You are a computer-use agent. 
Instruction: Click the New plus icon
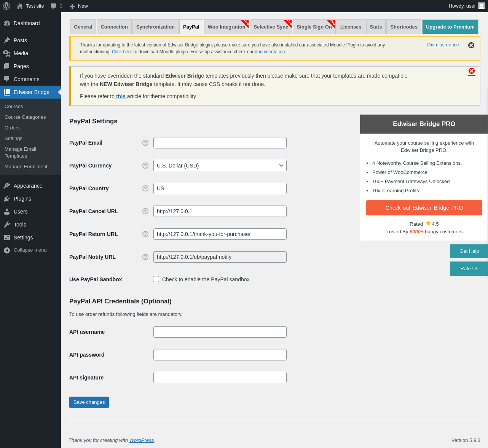[x=72, y=6]
